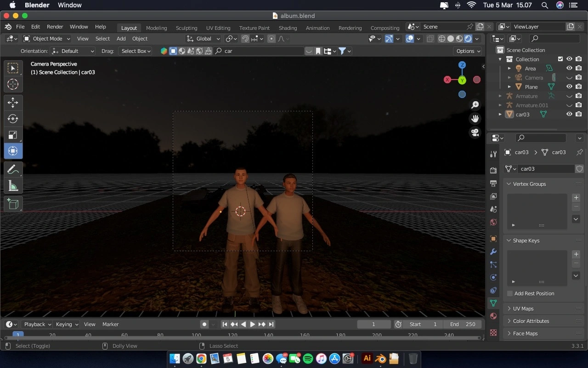The width and height of the screenshot is (588, 368).
Task: Open the Material properties tab
Action: (x=493, y=316)
